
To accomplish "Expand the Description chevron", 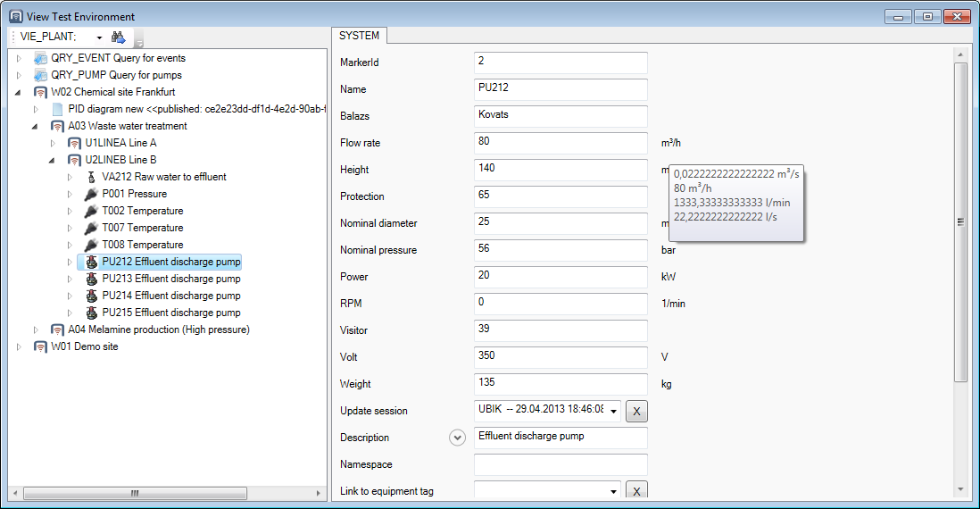I will (458, 438).
